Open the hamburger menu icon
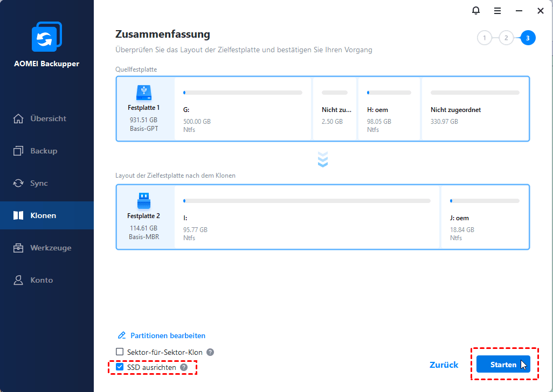The width and height of the screenshot is (553, 392). point(497,11)
